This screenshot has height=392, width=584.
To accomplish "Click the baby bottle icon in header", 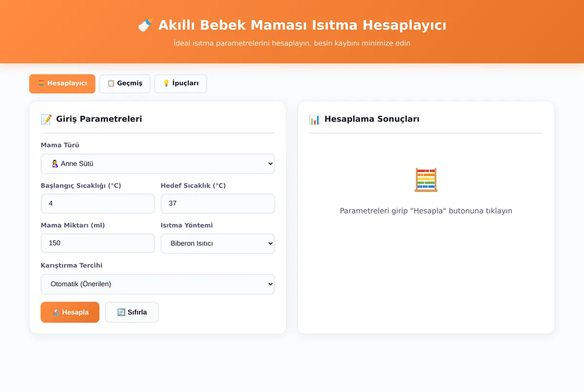I will pyautogui.click(x=145, y=25).
